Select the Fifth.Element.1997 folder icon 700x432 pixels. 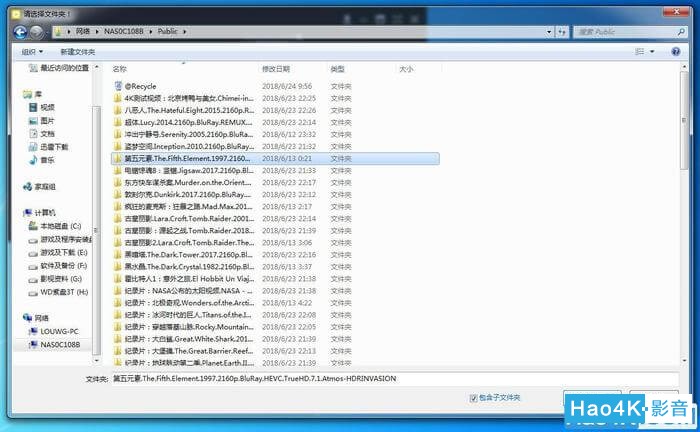(x=117, y=158)
